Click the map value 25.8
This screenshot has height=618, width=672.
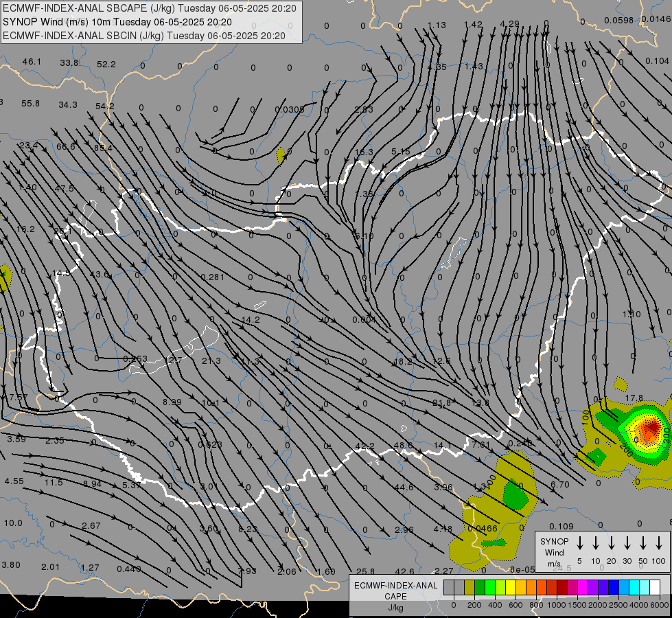365,571
